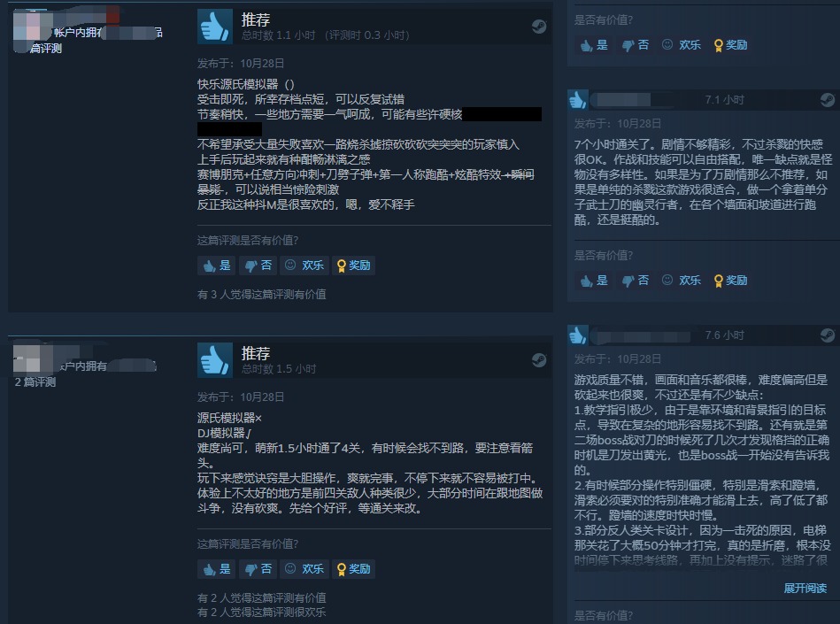Click the thumbs-up recommend icon on first review
Viewport: 840px width, 624px height.
coord(215,27)
